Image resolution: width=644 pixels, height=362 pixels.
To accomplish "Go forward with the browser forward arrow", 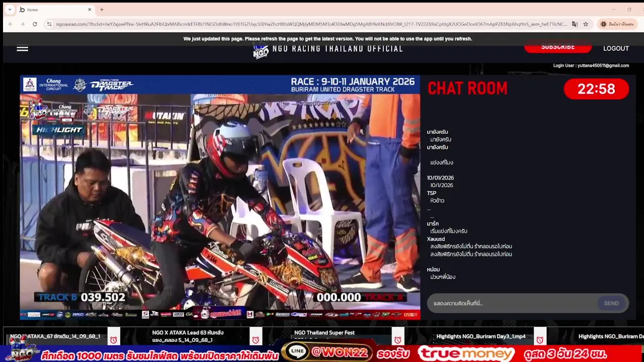I will click(x=23, y=24).
